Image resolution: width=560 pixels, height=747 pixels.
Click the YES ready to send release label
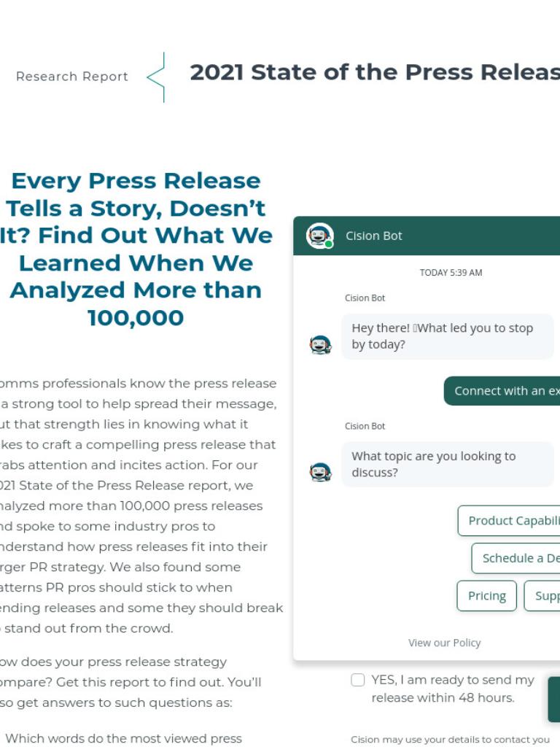453,689
